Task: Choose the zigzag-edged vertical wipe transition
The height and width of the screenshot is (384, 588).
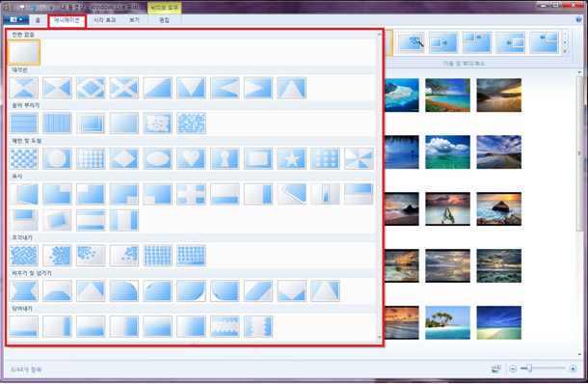Action: point(258,326)
